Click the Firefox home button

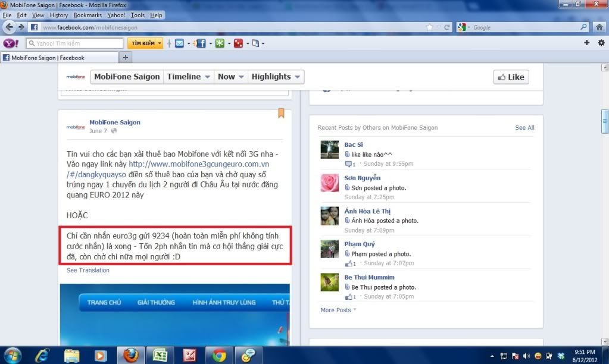click(600, 27)
